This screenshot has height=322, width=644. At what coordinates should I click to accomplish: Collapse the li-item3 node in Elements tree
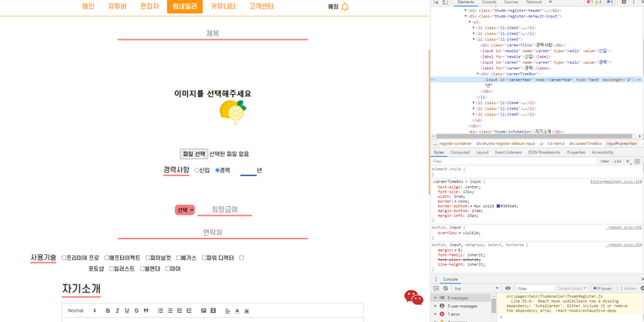click(x=474, y=39)
